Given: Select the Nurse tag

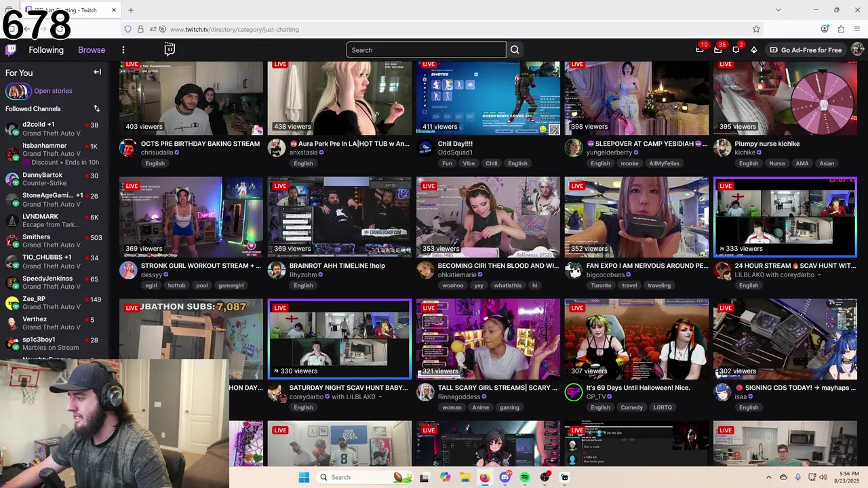Looking at the screenshot, I should coord(776,163).
